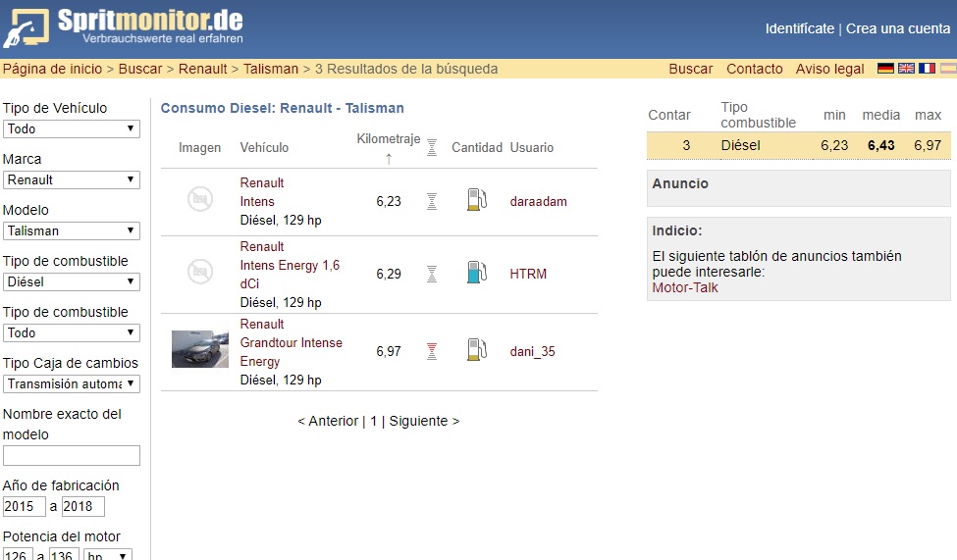Open fuel type dropdown showing Diésel

tap(72, 281)
